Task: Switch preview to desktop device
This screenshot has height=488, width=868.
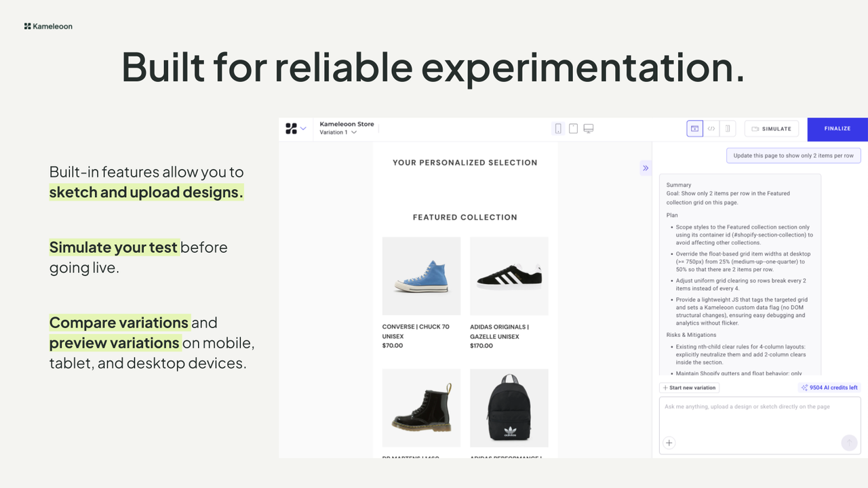Action: [589, 129]
